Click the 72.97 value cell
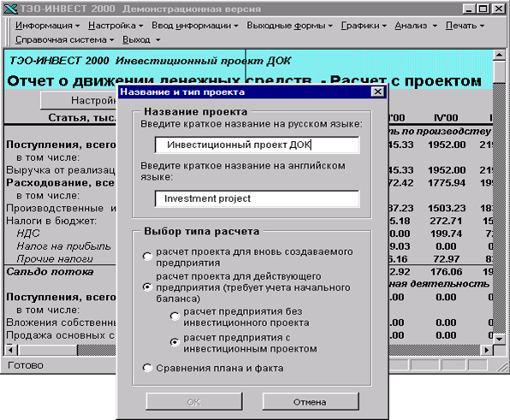Viewport: 510px width, 420px height. click(446, 259)
